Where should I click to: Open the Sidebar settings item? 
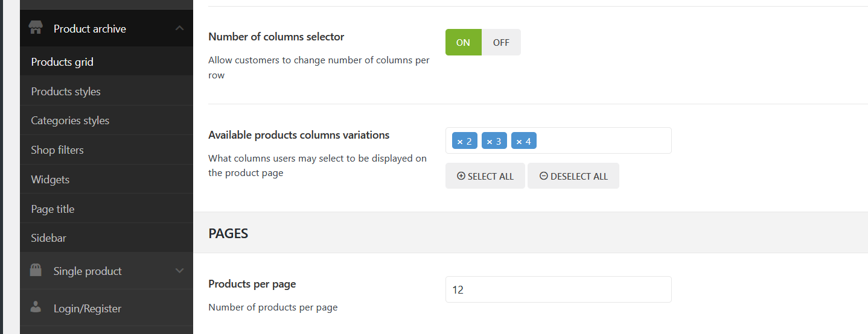coord(49,238)
